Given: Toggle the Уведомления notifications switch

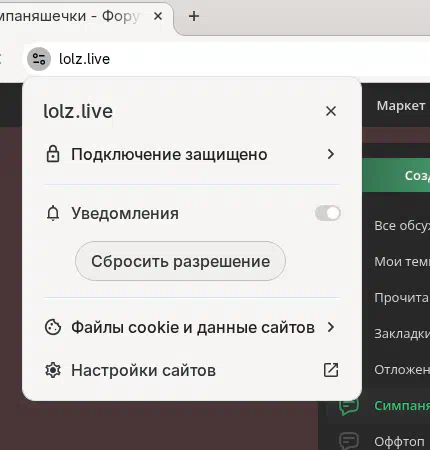Looking at the screenshot, I should tap(328, 213).
